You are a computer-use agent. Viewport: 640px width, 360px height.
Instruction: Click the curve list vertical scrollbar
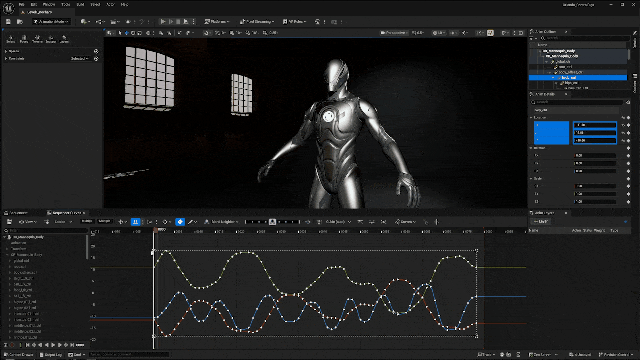pyautogui.click(x=87, y=247)
